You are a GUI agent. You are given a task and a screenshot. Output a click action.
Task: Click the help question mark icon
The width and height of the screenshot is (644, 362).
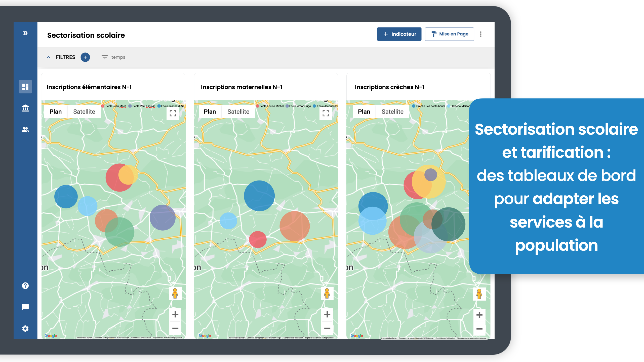(25, 285)
